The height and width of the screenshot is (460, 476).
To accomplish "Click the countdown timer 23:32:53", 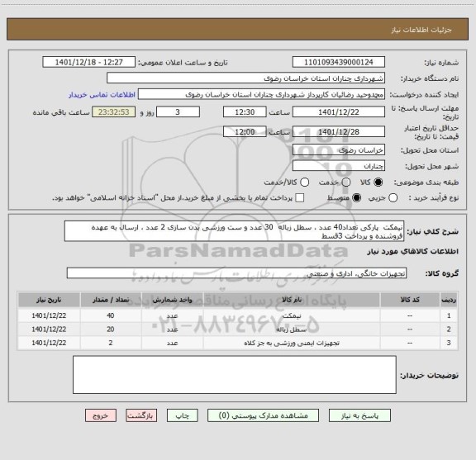I will (x=114, y=112).
